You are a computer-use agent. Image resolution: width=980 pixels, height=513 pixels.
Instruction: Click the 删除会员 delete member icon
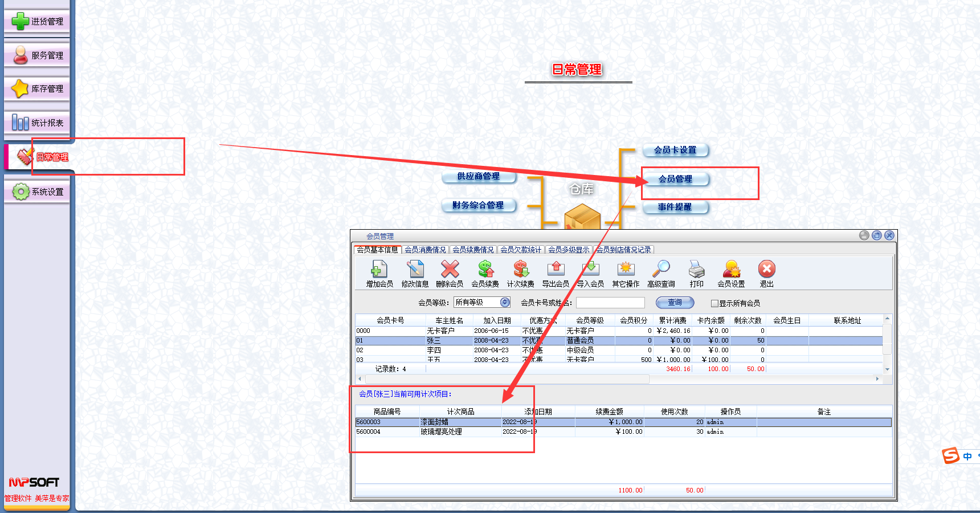(x=450, y=270)
